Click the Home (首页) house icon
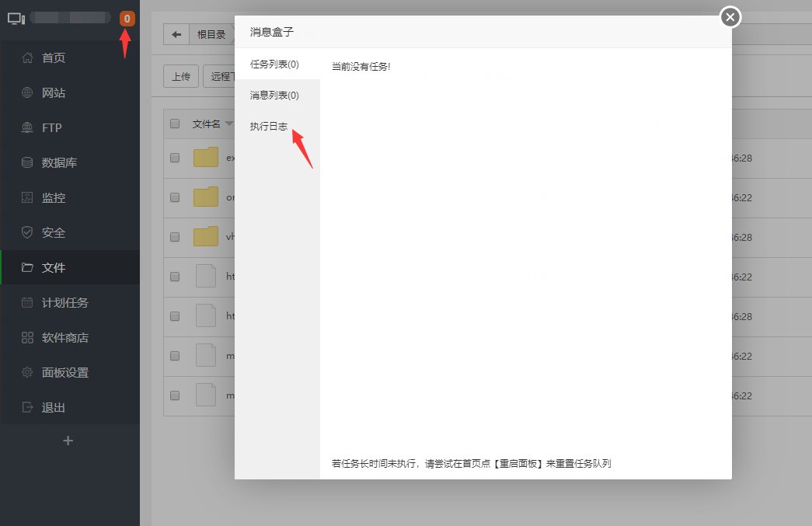812x526 pixels. pyautogui.click(x=28, y=57)
